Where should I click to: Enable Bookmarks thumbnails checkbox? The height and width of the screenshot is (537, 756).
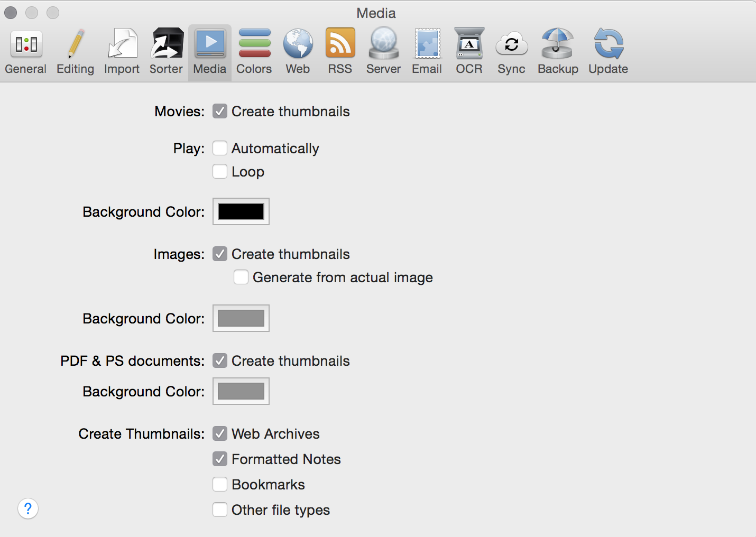[x=220, y=484]
